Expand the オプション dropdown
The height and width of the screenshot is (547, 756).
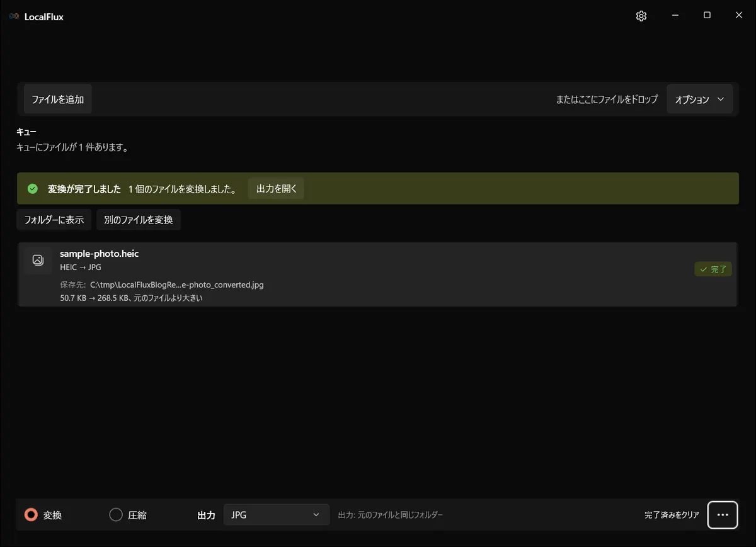[x=699, y=99]
